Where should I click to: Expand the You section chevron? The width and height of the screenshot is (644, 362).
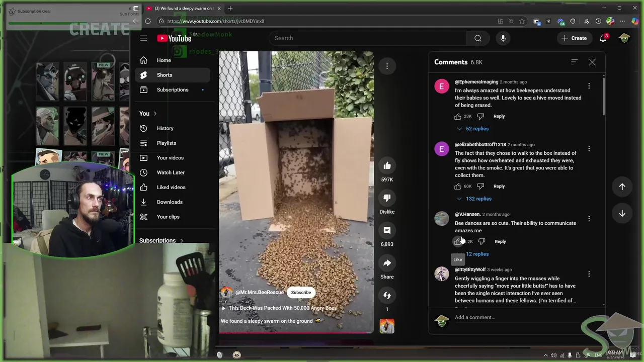(x=155, y=114)
